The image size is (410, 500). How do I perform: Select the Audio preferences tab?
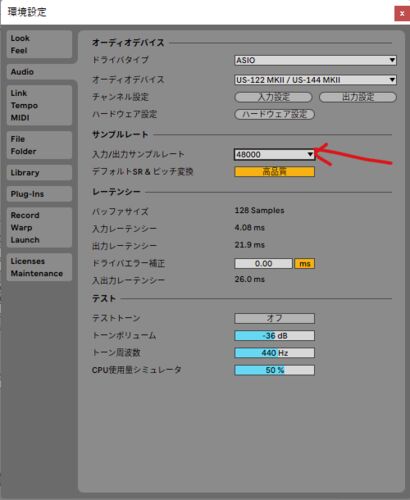point(39,72)
